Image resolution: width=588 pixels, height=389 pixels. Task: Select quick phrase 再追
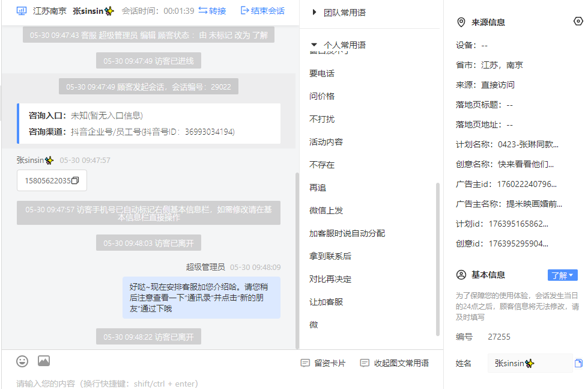pyautogui.click(x=318, y=188)
